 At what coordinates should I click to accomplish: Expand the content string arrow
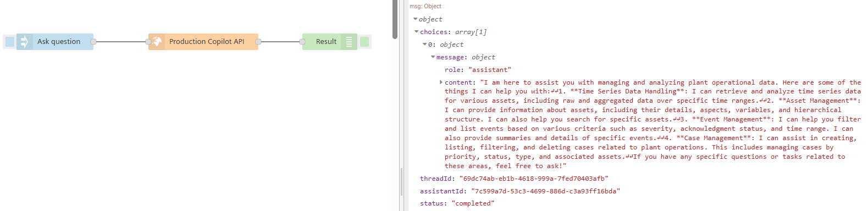click(441, 82)
